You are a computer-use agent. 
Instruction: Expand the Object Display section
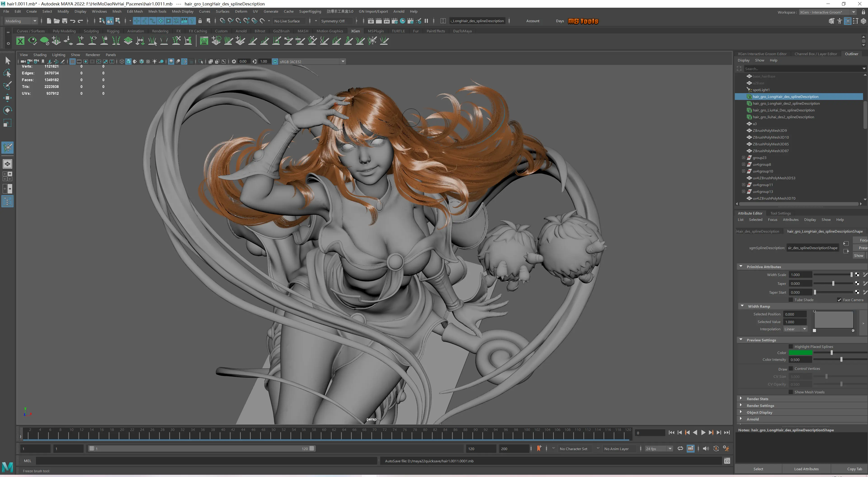point(741,412)
